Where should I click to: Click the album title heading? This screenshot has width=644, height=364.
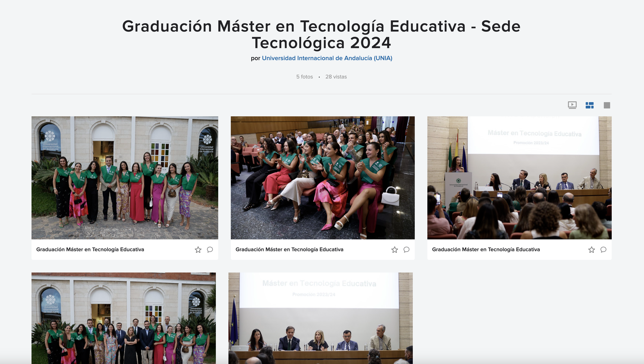coord(321,34)
